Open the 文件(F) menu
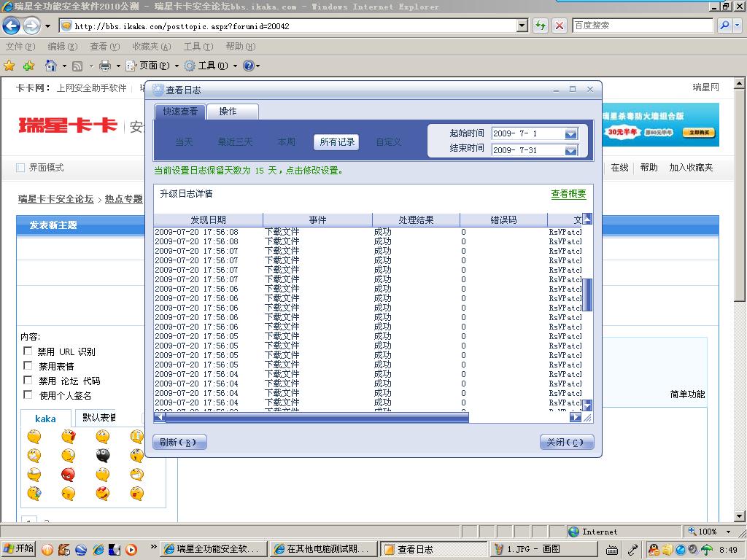The height and width of the screenshot is (560, 747). (x=20, y=46)
